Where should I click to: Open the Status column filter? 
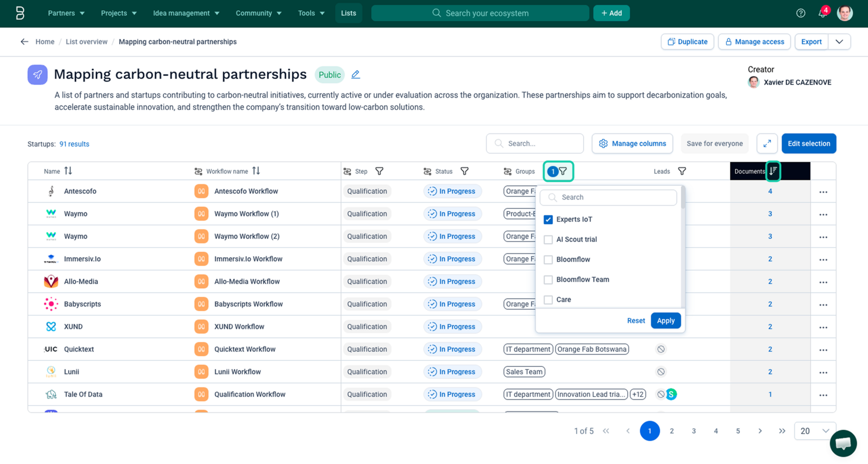pyautogui.click(x=464, y=171)
